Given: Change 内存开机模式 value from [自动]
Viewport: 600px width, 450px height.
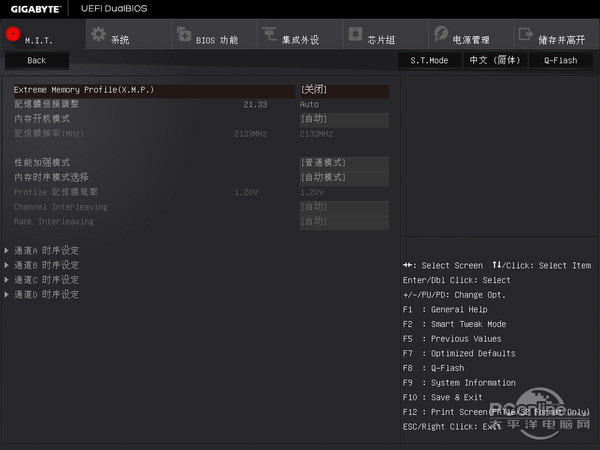Looking at the screenshot, I should pyautogui.click(x=343, y=119).
